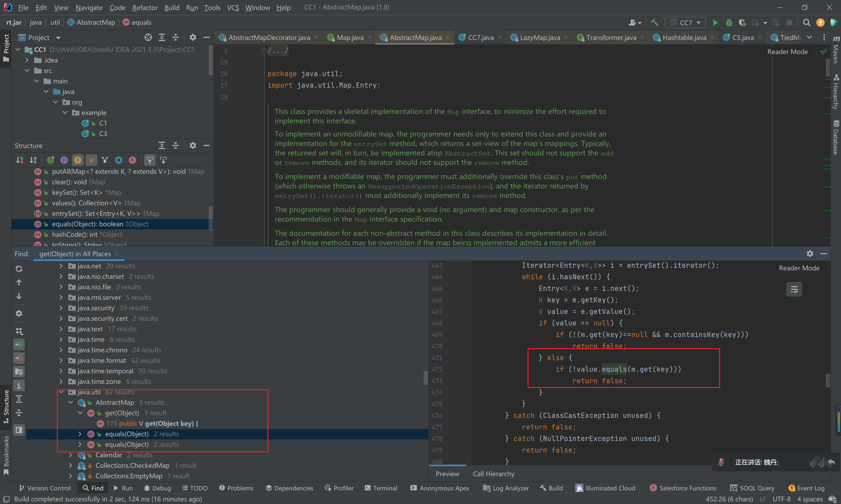841x504 pixels.
Task: Toggle Show Lambdas filter in Structure
Action: click(132, 160)
